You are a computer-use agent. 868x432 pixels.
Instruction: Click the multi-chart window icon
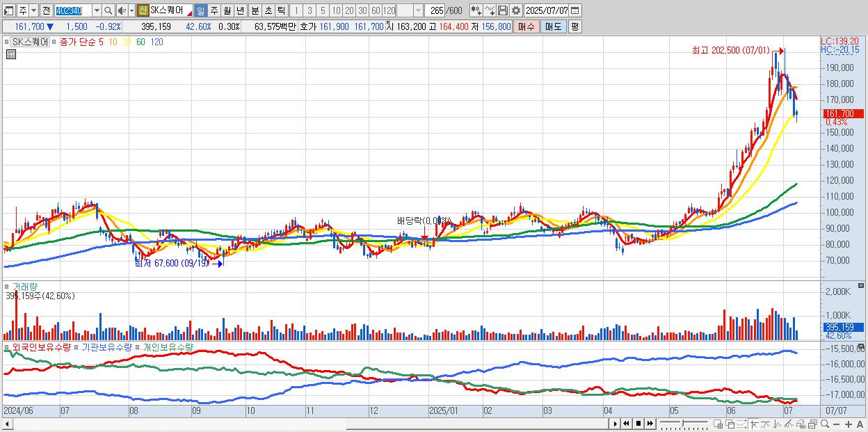pyautogui.click(x=812, y=424)
